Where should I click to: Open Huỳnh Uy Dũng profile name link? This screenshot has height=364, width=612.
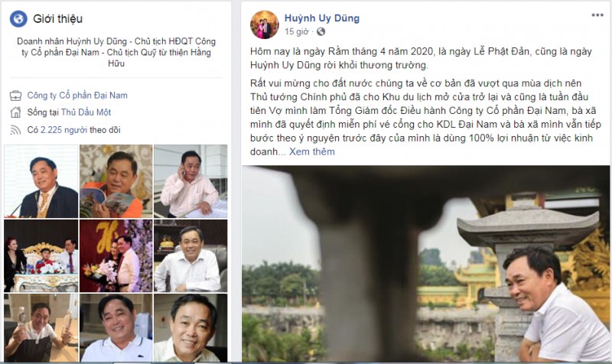tap(321, 18)
